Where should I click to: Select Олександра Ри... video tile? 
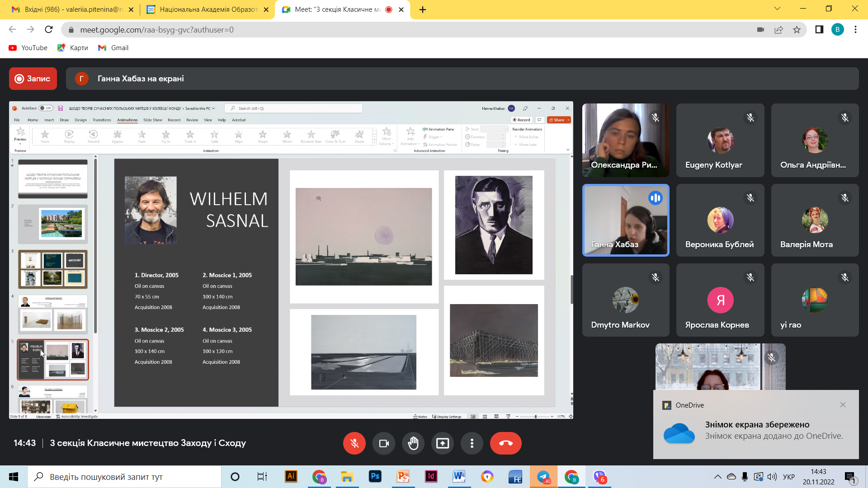tap(626, 140)
